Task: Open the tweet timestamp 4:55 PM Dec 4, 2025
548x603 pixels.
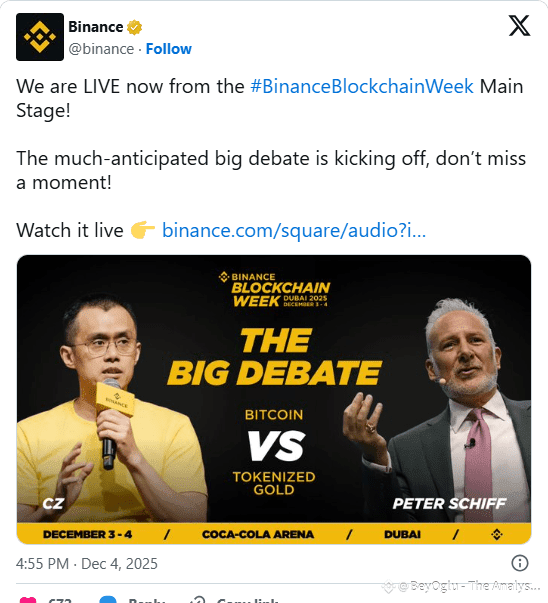Action: tap(87, 564)
